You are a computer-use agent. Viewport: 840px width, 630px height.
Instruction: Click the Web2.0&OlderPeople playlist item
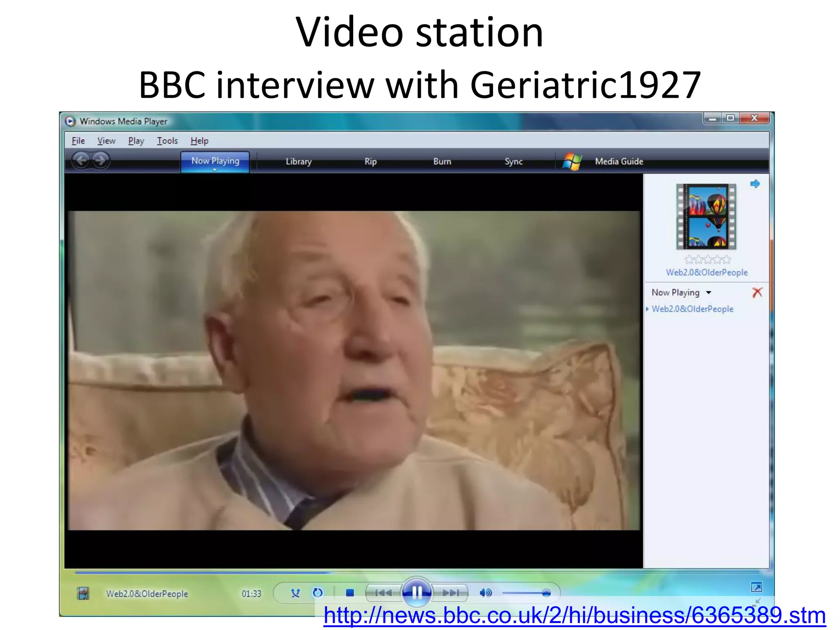click(x=692, y=309)
